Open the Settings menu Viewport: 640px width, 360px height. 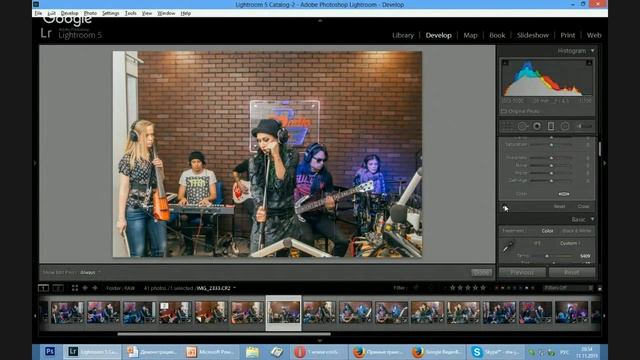(x=111, y=13)
